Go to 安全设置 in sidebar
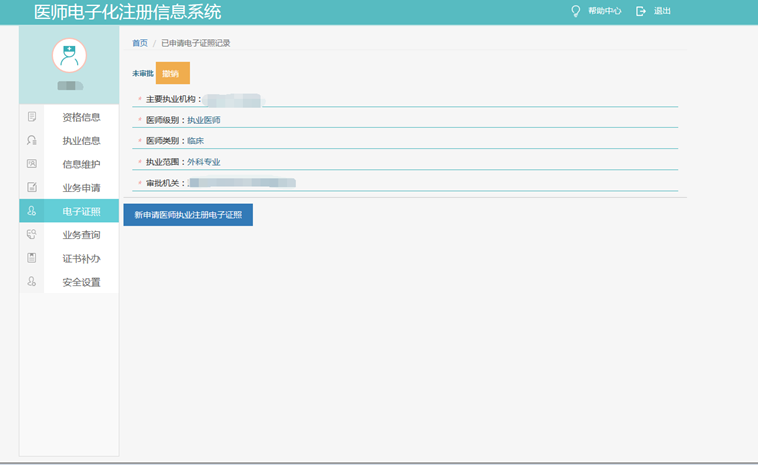The height and width of the screenshot is (465, 758). 81,282
